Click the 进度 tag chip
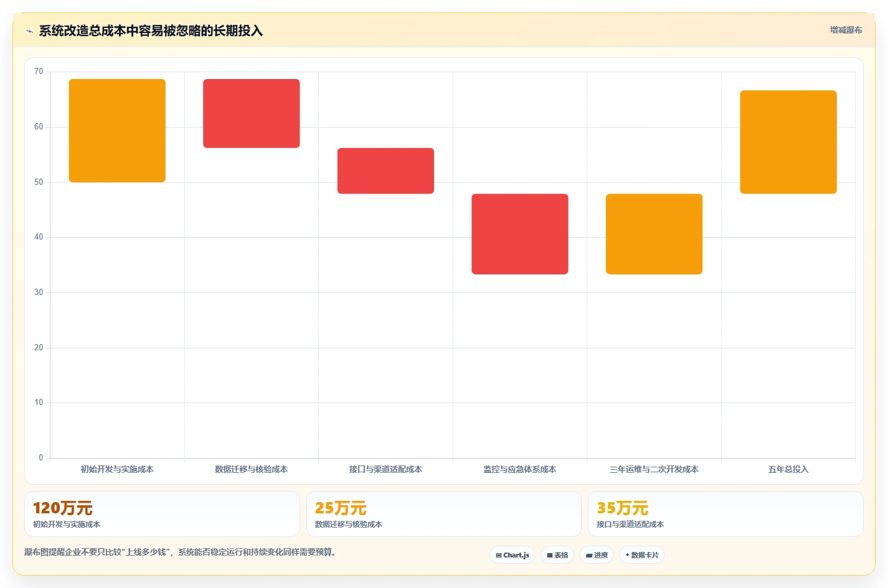Screen dimensions: 888x588 [597, 555]
